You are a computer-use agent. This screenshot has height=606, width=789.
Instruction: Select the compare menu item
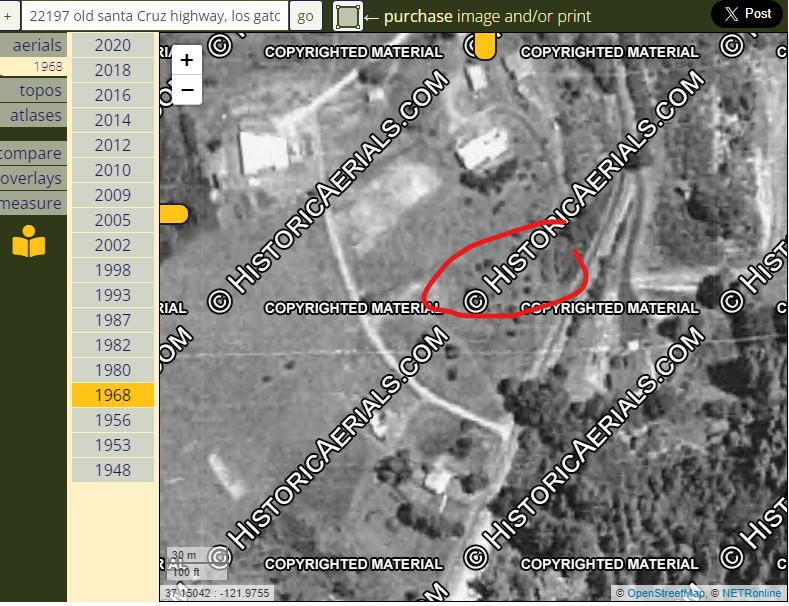point(32,154)
